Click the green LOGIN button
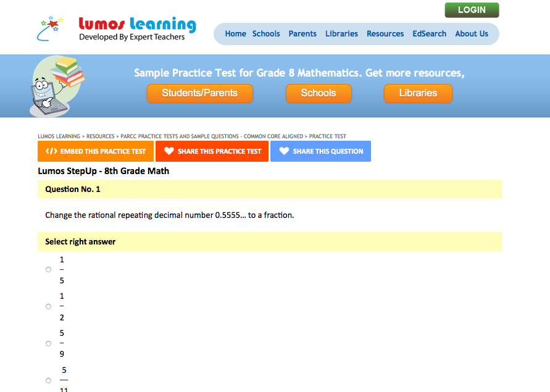 [472, 10]
